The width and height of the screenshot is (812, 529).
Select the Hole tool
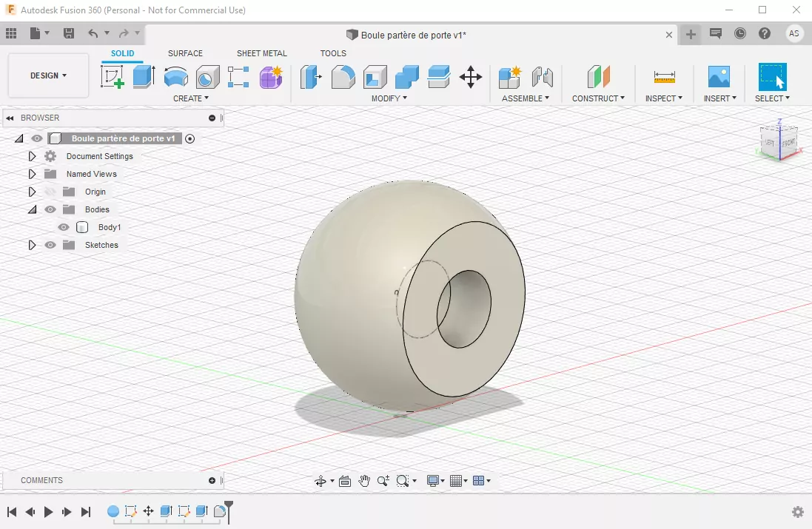(x=207, y=77)
